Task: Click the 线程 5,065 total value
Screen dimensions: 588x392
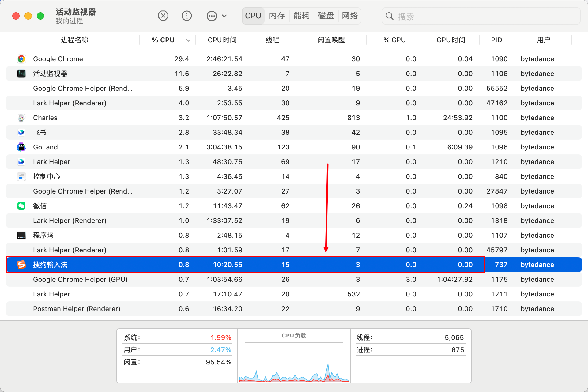Action: (454, 337)
